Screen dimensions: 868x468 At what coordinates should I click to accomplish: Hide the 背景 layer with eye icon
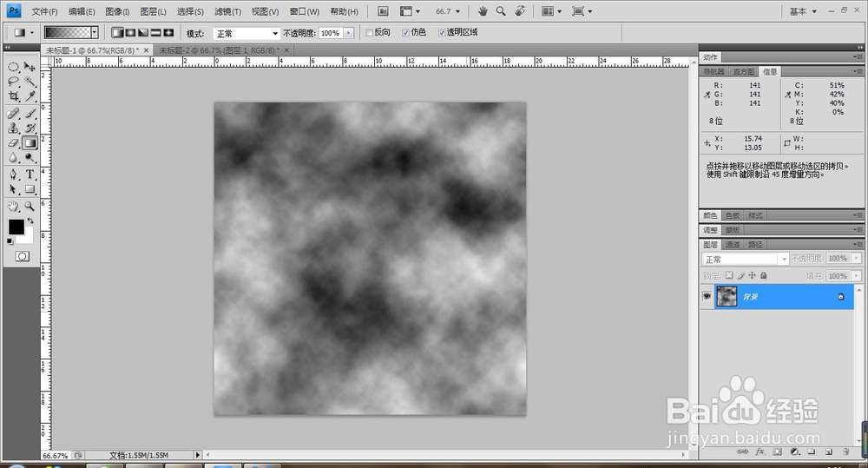[707, 296]
